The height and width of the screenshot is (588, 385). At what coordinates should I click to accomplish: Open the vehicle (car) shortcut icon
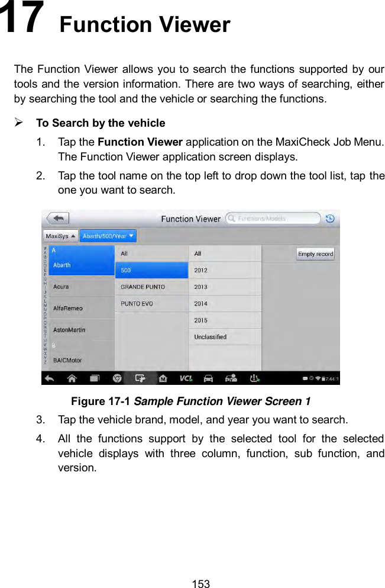(208, 378)
